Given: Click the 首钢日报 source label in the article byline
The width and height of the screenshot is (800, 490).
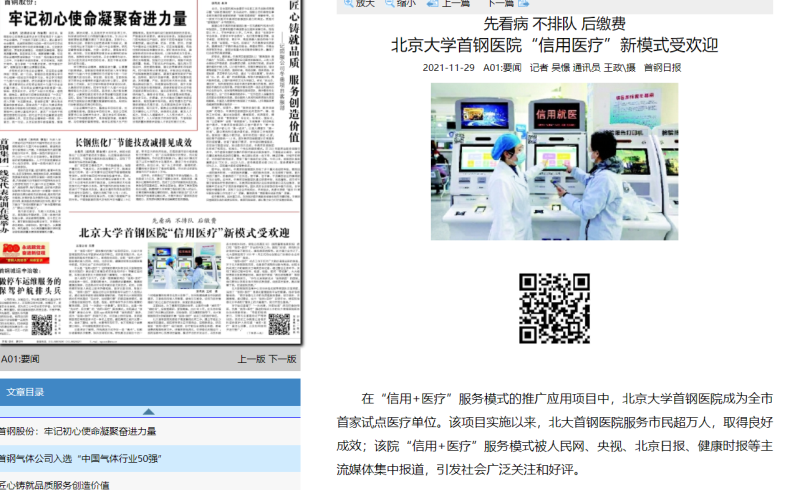Looking at the screenshot, I should pos(662,67).
